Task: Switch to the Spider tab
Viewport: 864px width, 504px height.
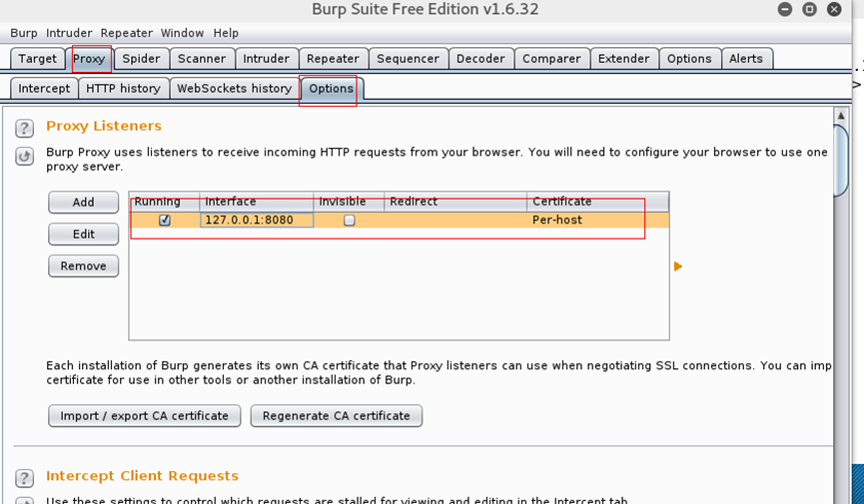Action: coord(141,59)
